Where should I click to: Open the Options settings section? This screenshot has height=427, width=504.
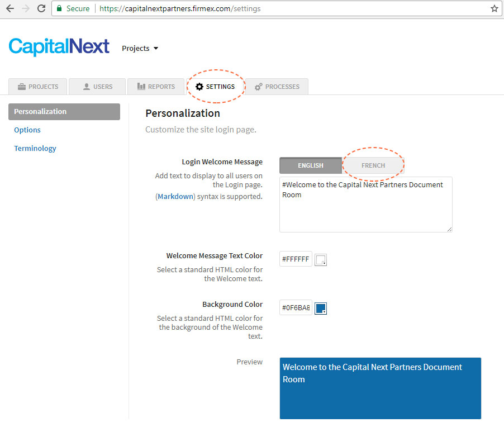click(x=27, y=130)
